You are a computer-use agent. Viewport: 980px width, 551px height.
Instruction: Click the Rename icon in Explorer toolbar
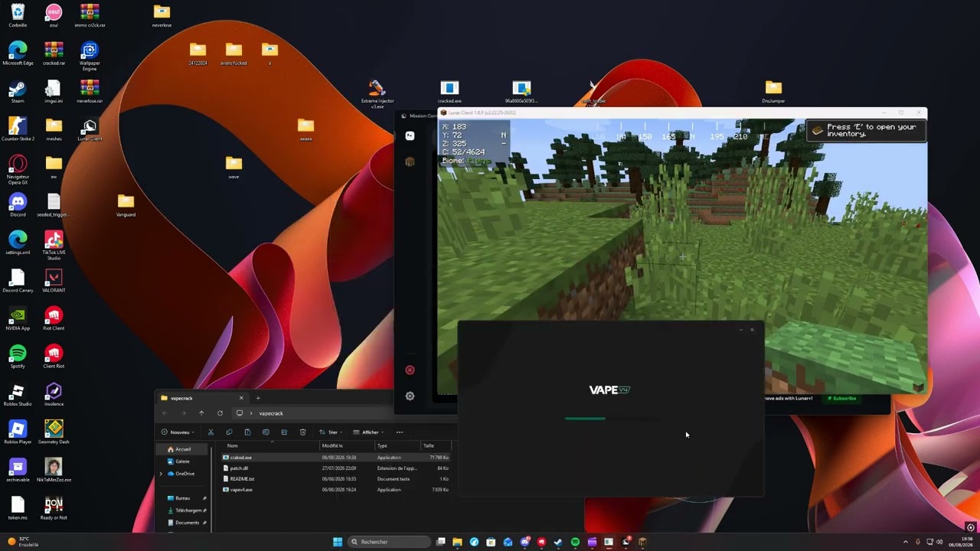coord(266,432)
